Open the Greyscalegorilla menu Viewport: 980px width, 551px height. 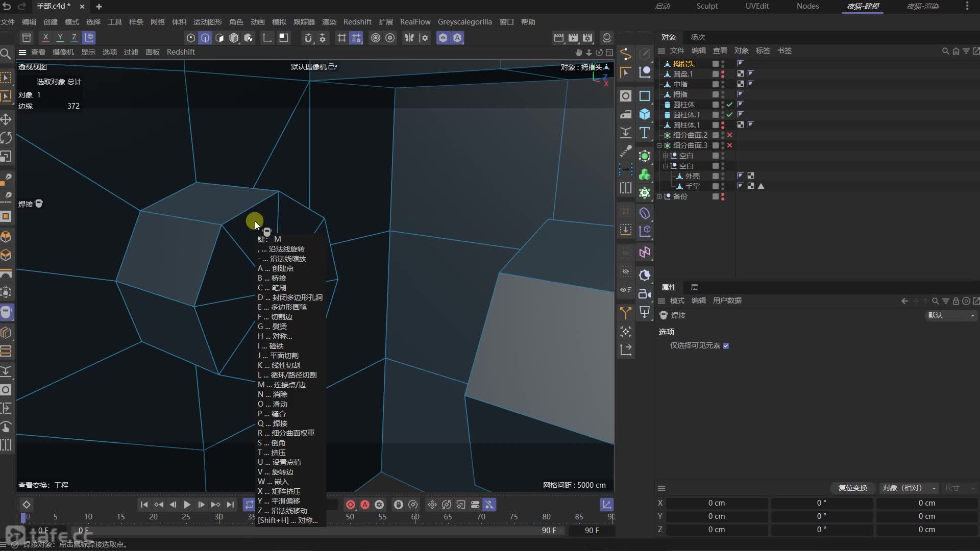pyautogui.click(x=465, y=22)
